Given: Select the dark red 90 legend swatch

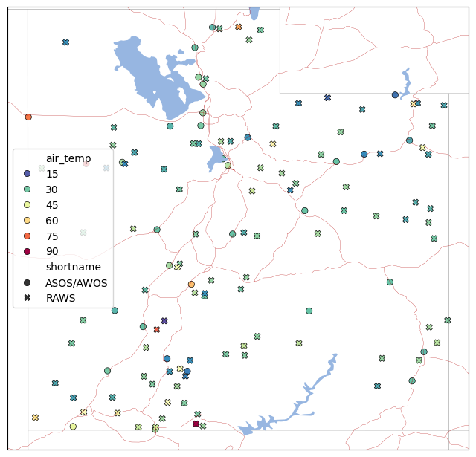Looking at the screenshot, I should pos(27,251).
